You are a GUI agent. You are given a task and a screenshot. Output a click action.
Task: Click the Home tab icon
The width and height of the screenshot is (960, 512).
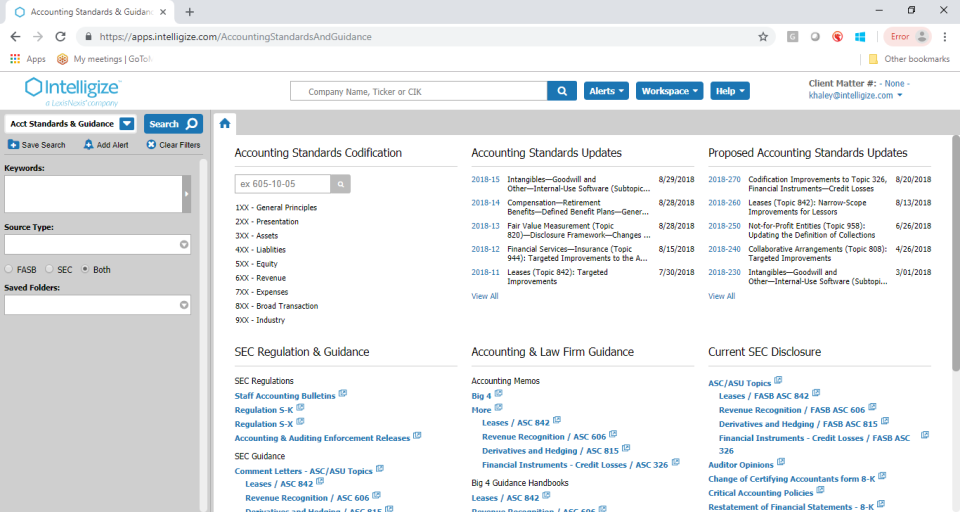(x=225, y=124)
